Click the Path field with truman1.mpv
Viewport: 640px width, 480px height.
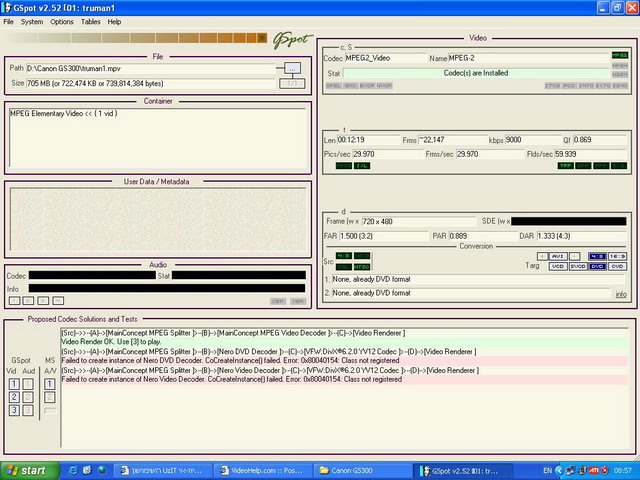pyautogui.click(x=151, y=69)
